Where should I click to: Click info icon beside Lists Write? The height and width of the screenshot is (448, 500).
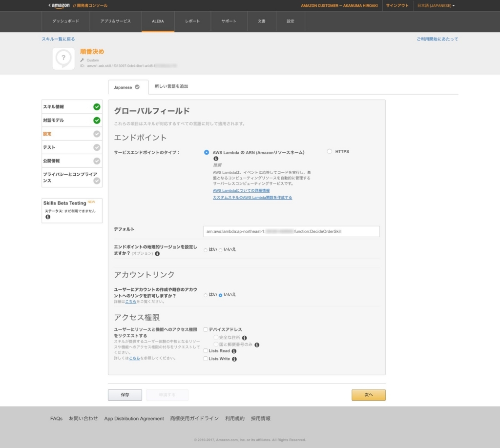pos(234,359)
